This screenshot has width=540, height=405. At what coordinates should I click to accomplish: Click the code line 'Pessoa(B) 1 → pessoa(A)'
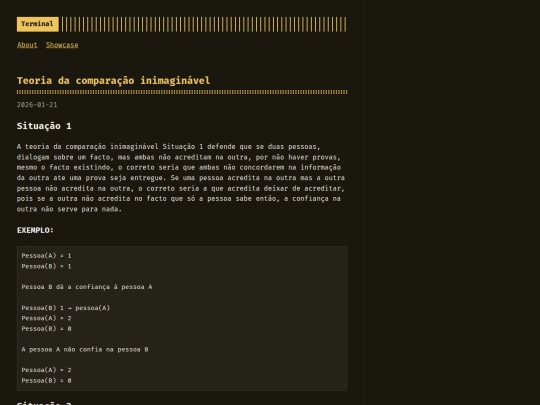65,308
